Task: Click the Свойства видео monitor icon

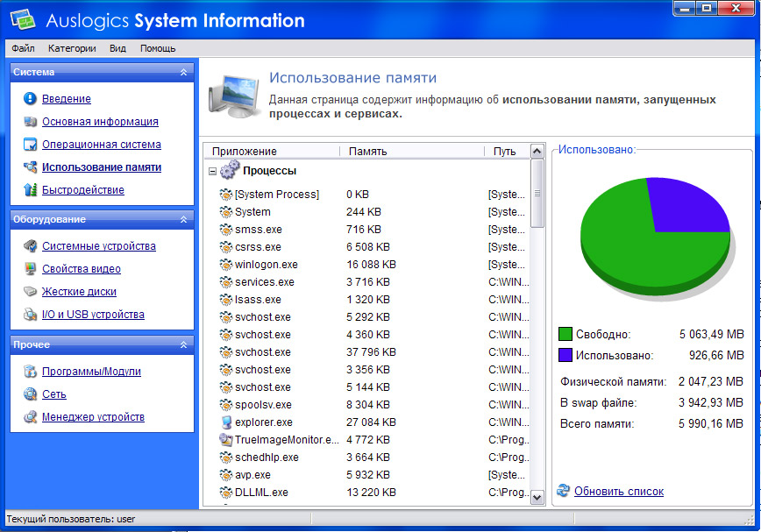Action: pyautogui.click(x=30, y=269)
